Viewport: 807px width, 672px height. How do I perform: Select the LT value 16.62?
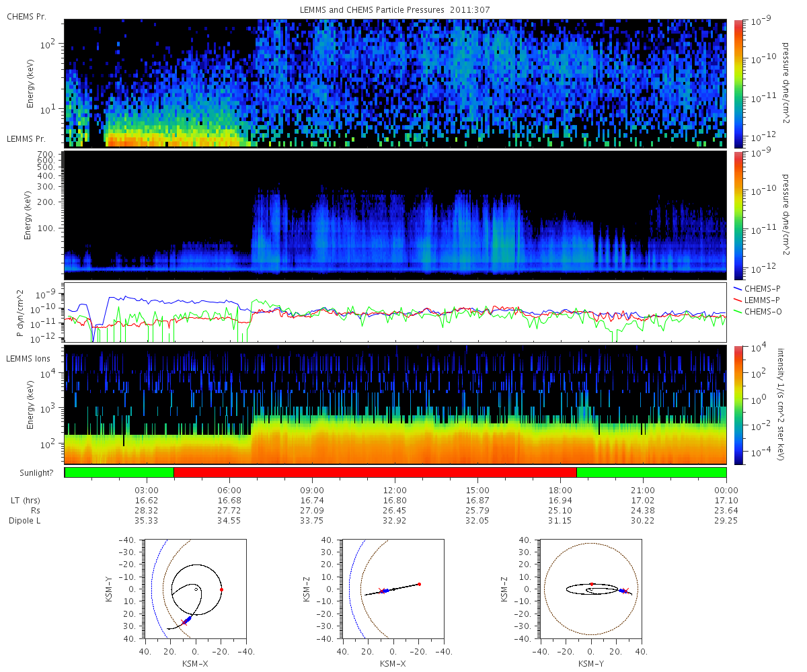[x=147, y=501]
